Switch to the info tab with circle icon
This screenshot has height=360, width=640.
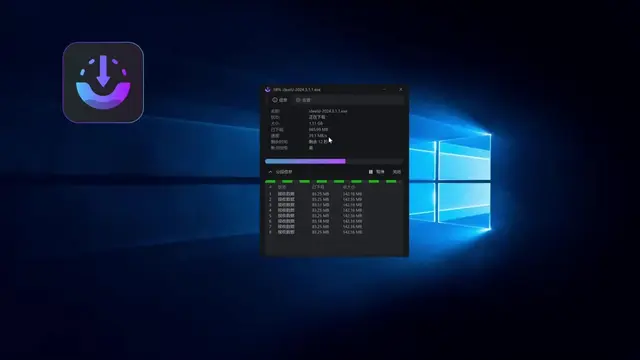[x=280, y=100]
